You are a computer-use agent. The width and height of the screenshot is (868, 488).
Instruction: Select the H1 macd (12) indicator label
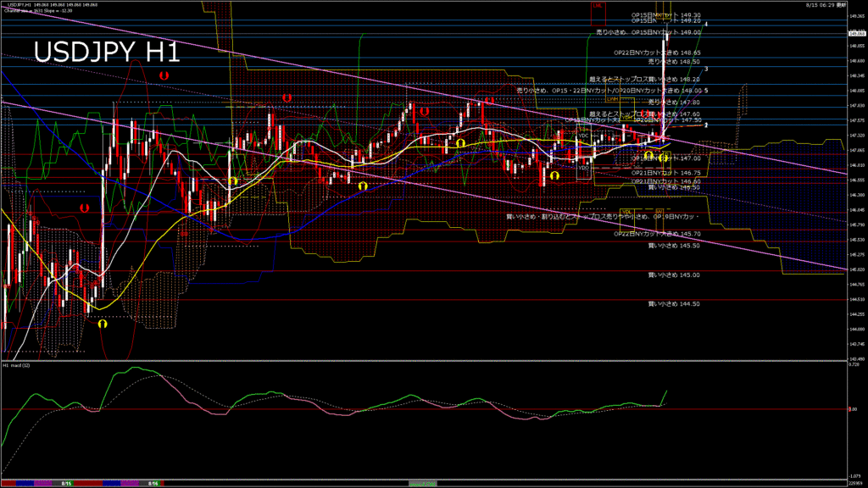click(x=18, y=365)
